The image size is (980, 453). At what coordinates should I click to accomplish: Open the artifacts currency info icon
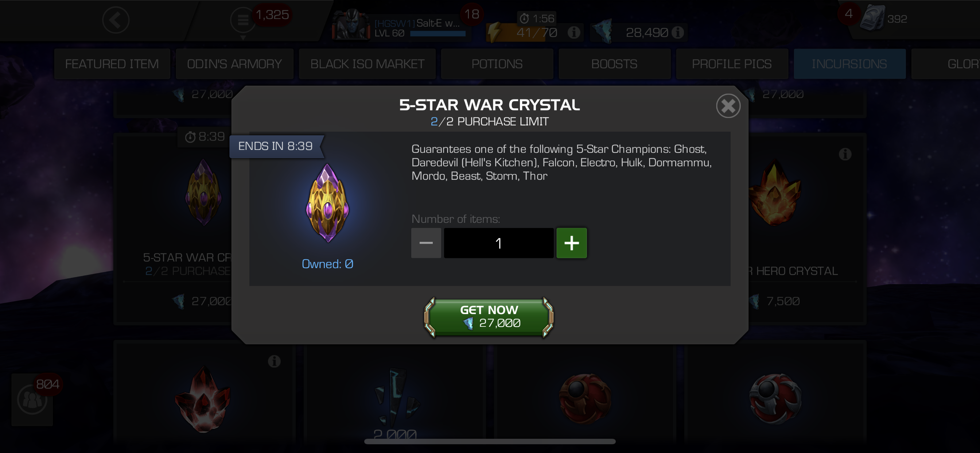point(677,32)
